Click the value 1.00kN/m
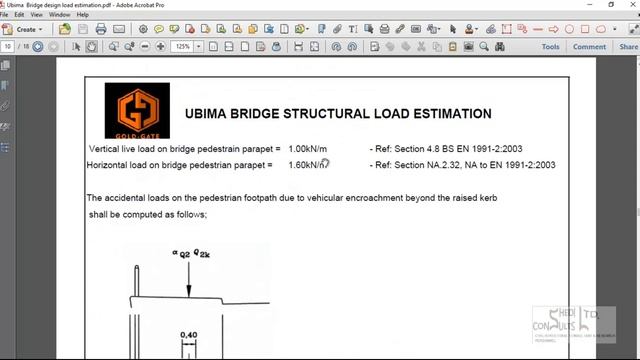Viewport: 640px width, 360px height. 308,149
